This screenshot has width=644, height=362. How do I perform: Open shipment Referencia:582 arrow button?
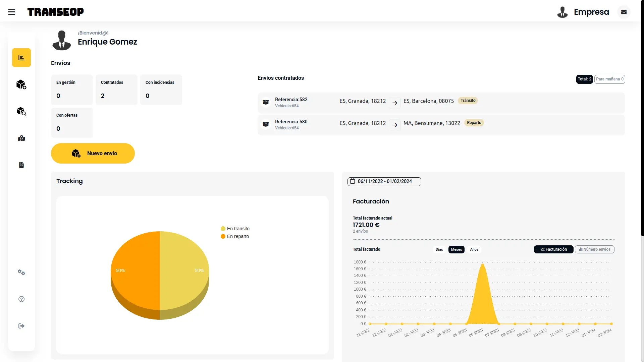coord(395,103)
